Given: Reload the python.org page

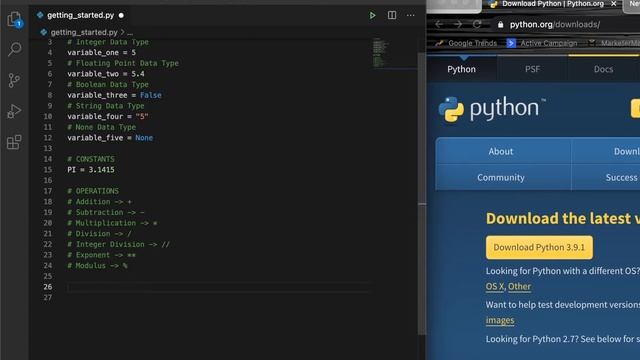Looking at the screenshot, I should point(477,24).
